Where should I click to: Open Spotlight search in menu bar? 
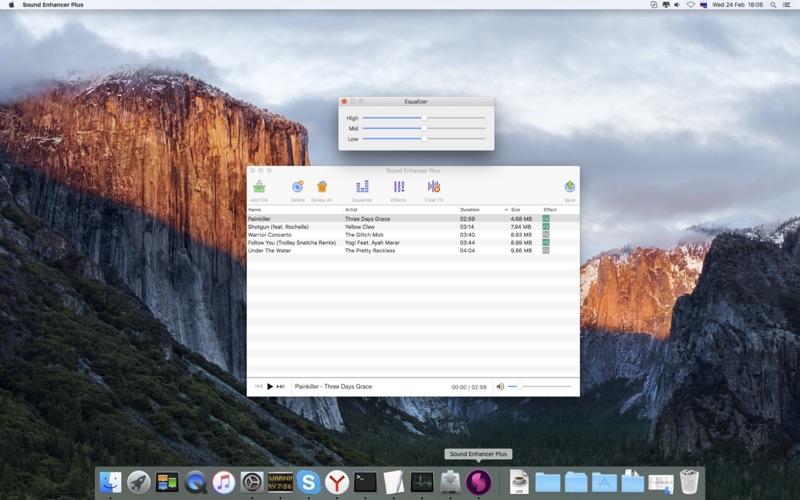click(x=773, y=5)
